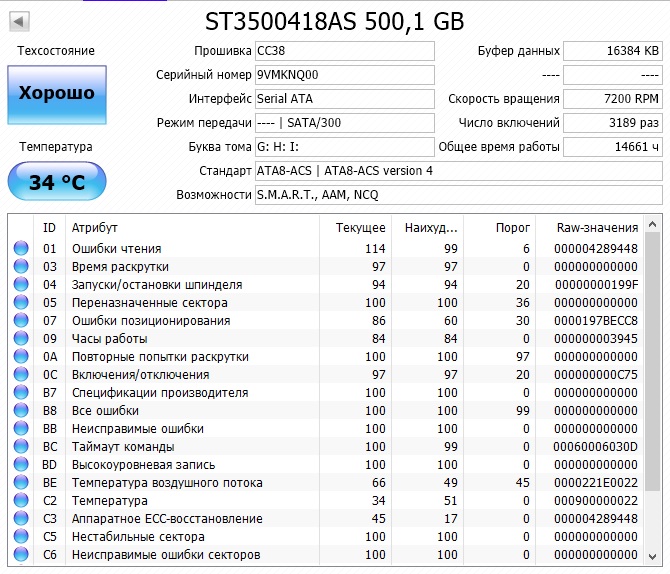Select raw value 0000000199F
This screenshot has height=574, width=670.
597,284
